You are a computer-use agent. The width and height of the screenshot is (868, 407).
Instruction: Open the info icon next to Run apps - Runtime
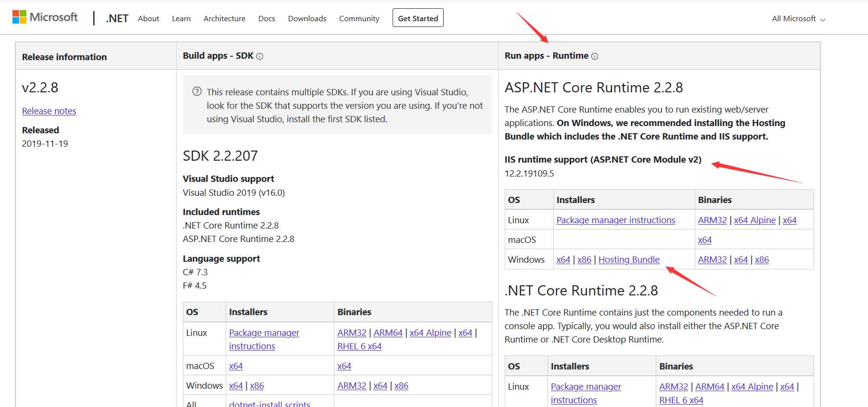tap(595, 56)
